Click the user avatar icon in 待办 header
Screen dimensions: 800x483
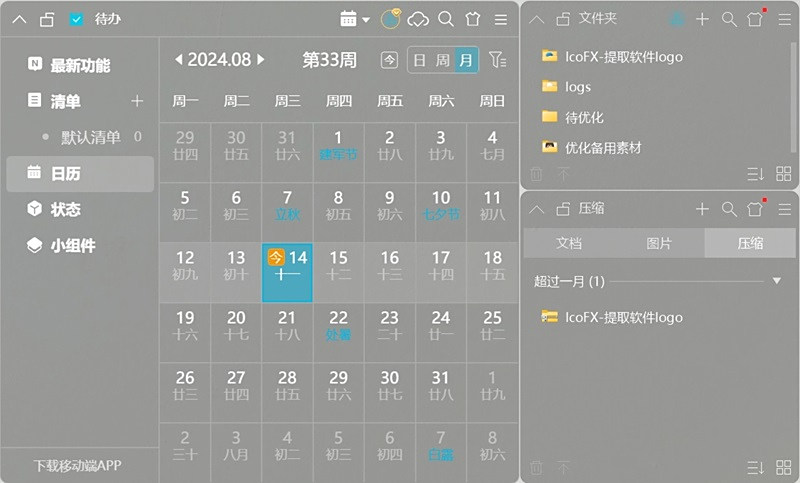[391, 19]
